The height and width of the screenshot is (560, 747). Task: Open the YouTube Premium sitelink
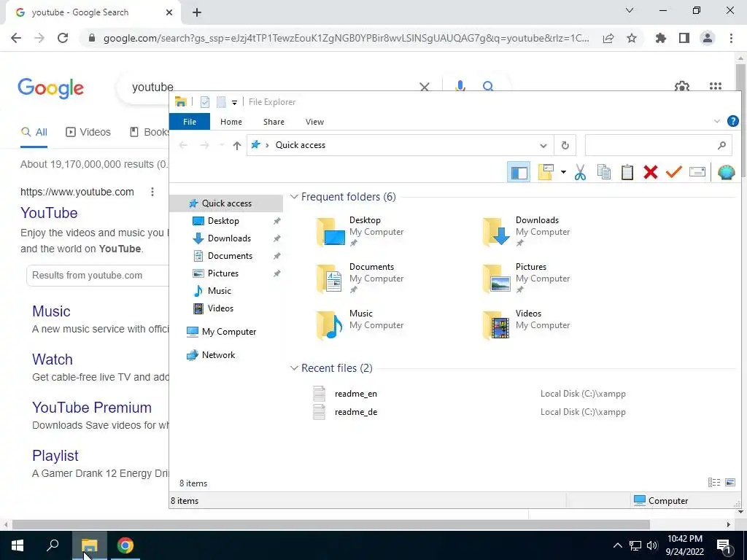92,408
